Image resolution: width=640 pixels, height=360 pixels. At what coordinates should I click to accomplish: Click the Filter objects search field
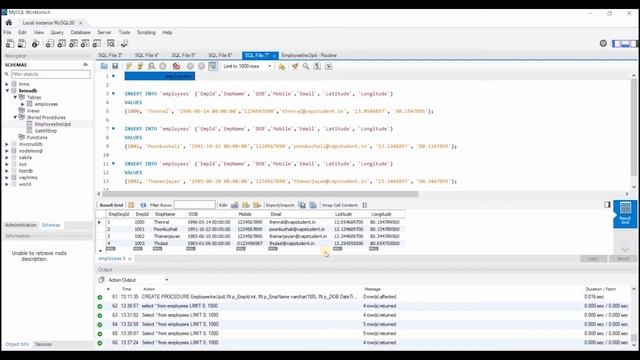coord(51,74)
